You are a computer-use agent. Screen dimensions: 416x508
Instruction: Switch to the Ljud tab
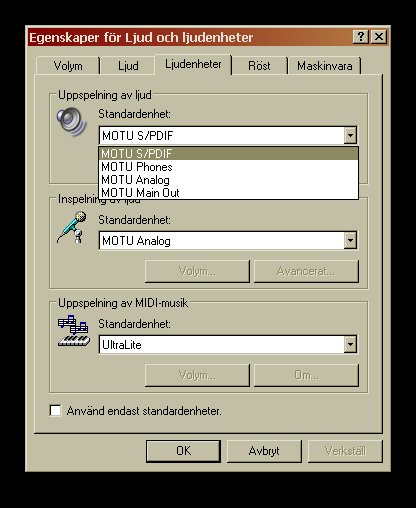click(128, 66)
